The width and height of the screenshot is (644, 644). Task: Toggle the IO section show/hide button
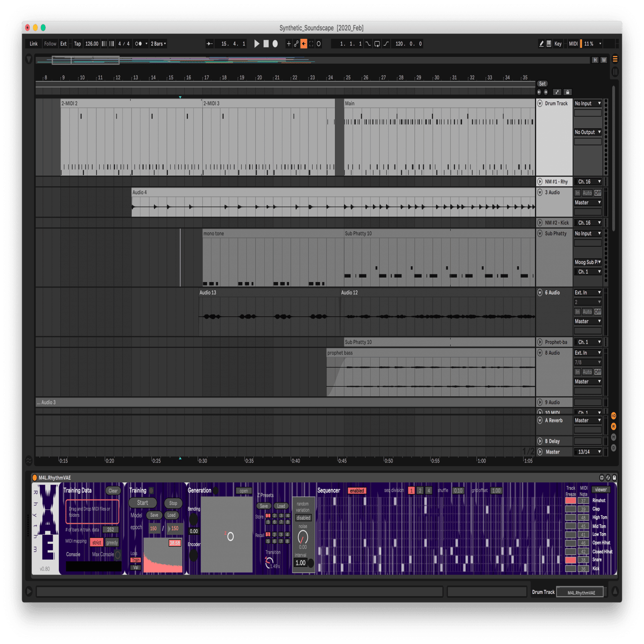(614, 416)
